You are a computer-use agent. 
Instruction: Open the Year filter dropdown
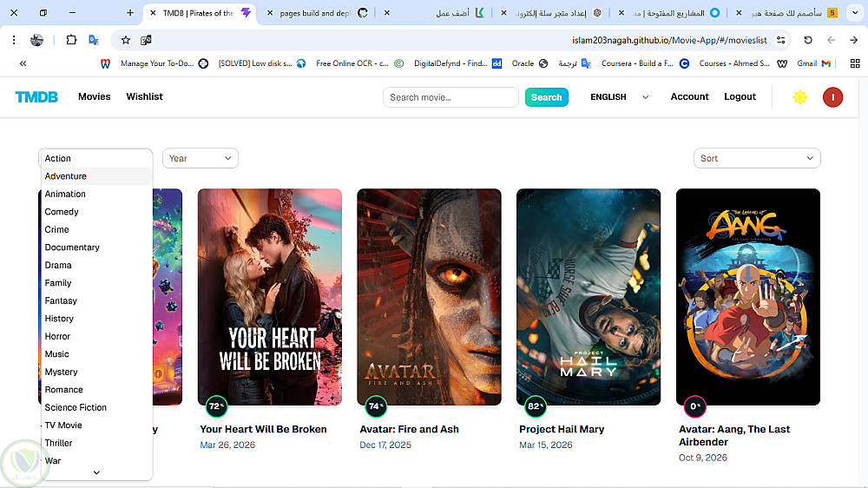pos(201,158)
